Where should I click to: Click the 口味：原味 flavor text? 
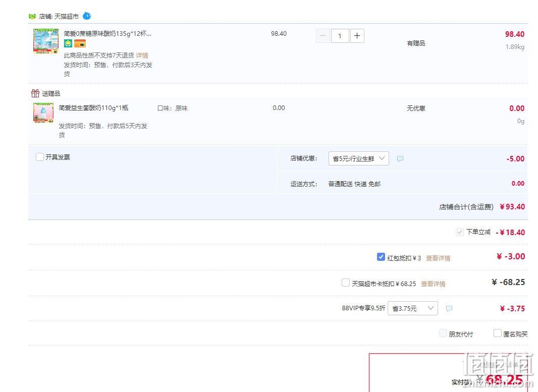172,108
